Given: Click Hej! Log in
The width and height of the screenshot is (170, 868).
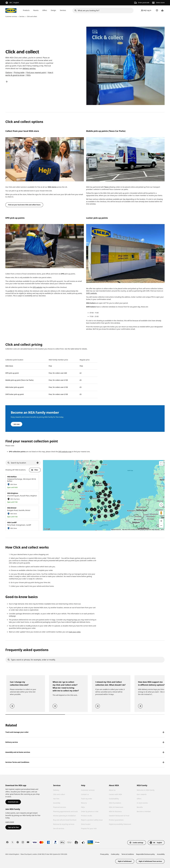Looking at the screenshot, I should point(146,10).
